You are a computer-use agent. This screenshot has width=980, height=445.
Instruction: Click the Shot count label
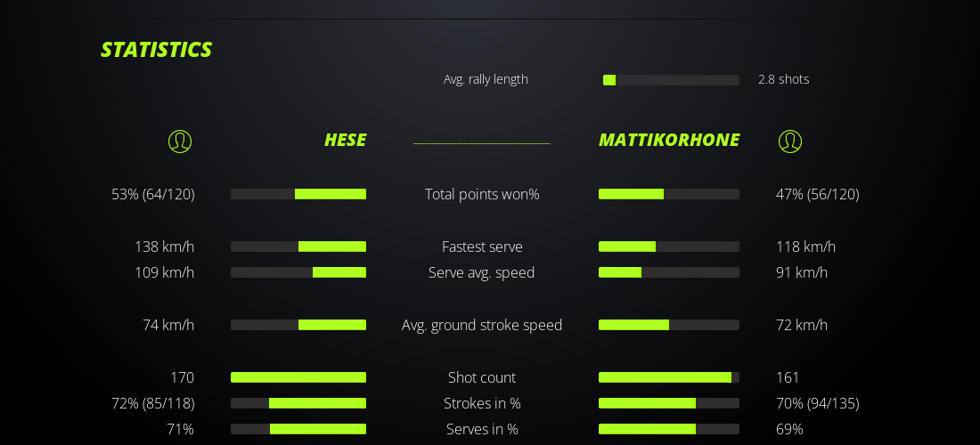coord(482,377)
